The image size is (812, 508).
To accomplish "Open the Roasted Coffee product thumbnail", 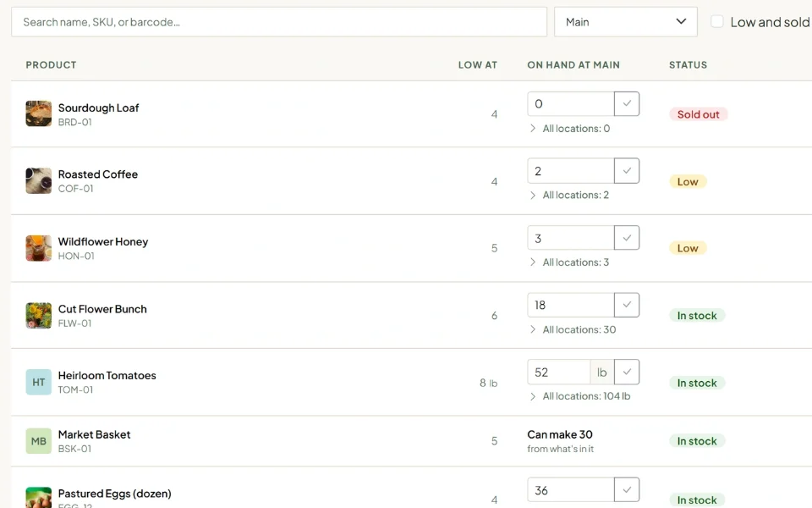I will [x=39, y=180].
